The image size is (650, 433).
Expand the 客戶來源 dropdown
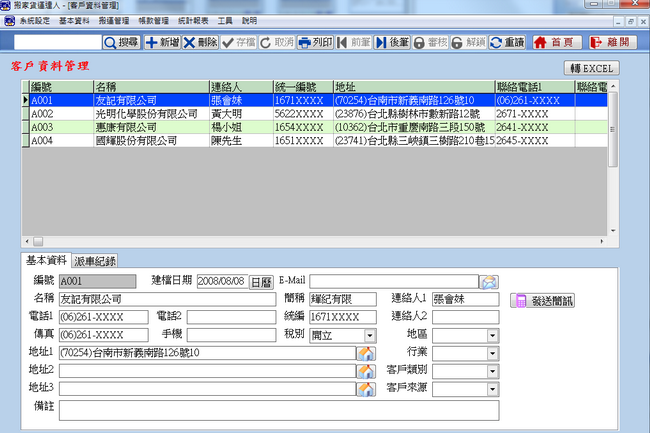click(492, 389)
